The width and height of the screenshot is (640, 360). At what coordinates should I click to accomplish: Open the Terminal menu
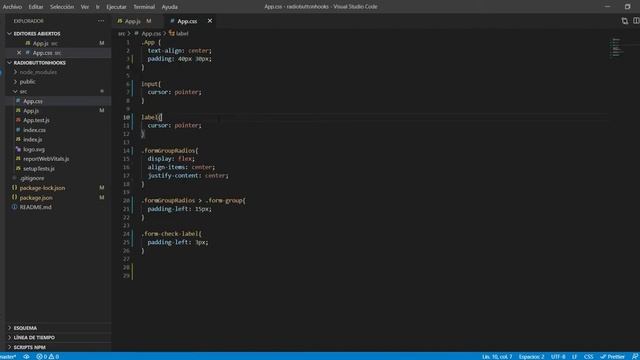pos(144,7)
